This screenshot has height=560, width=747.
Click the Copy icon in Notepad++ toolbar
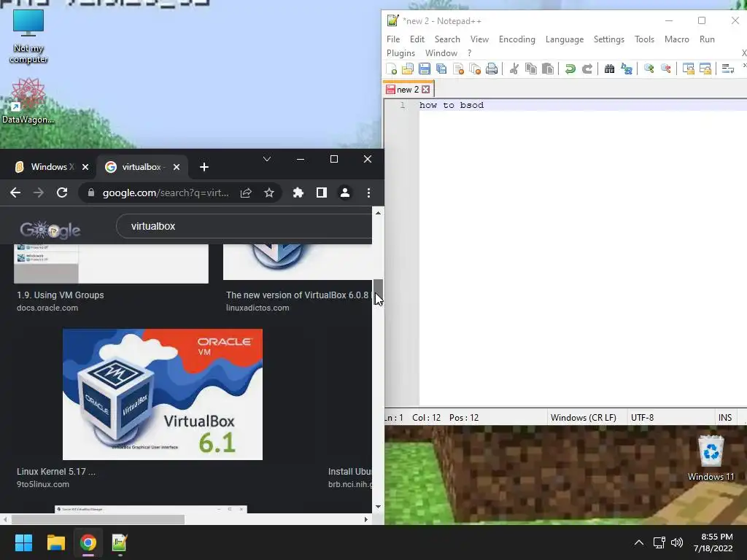click(531, 69)
